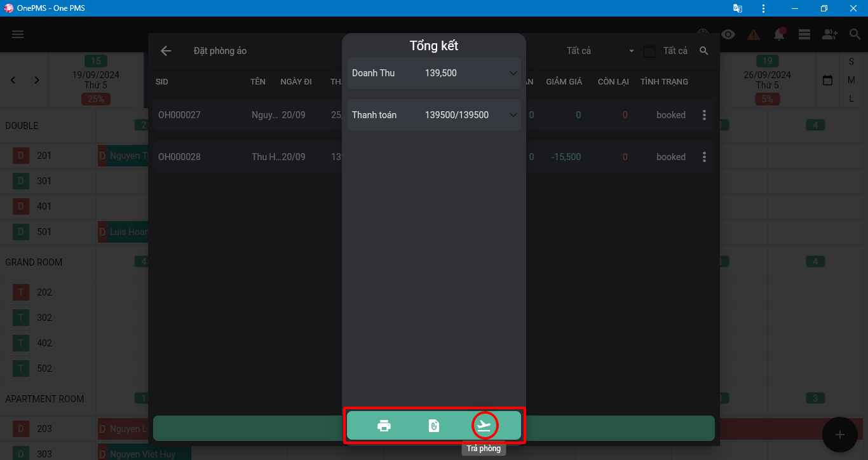The height and width of the screenshot is (460, 868).
Task: Click the 25% occupancy badge
Action: tap(96, 99)
